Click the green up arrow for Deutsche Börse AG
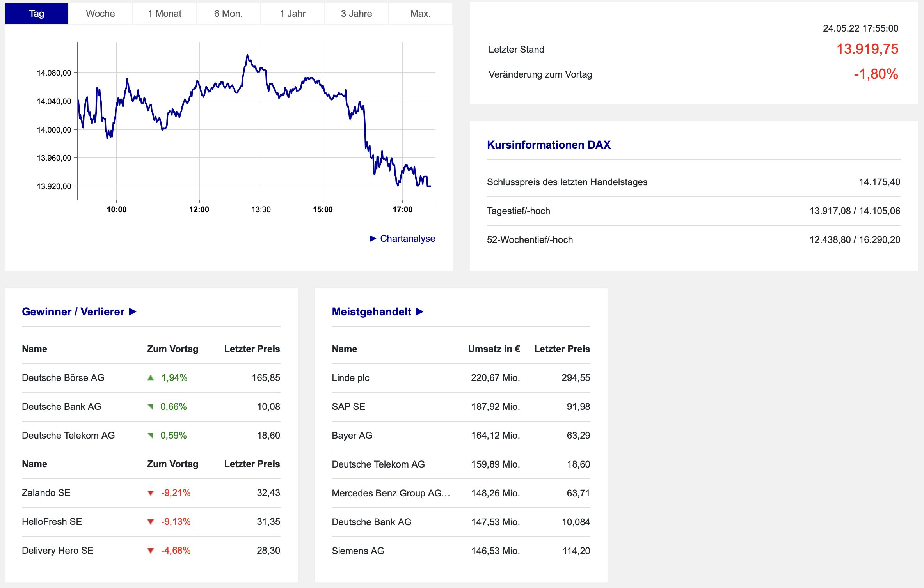Screen dimensions: 924x588 (151, 378)
